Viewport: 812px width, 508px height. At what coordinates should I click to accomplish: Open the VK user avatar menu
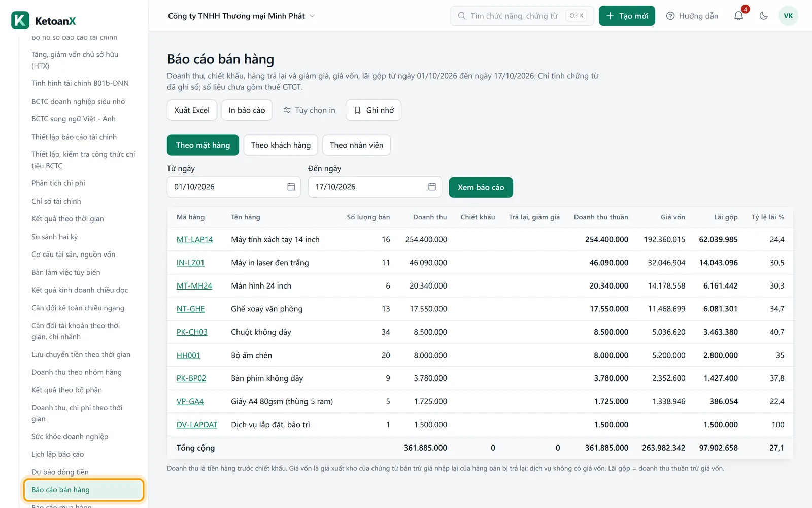point(788,16)
